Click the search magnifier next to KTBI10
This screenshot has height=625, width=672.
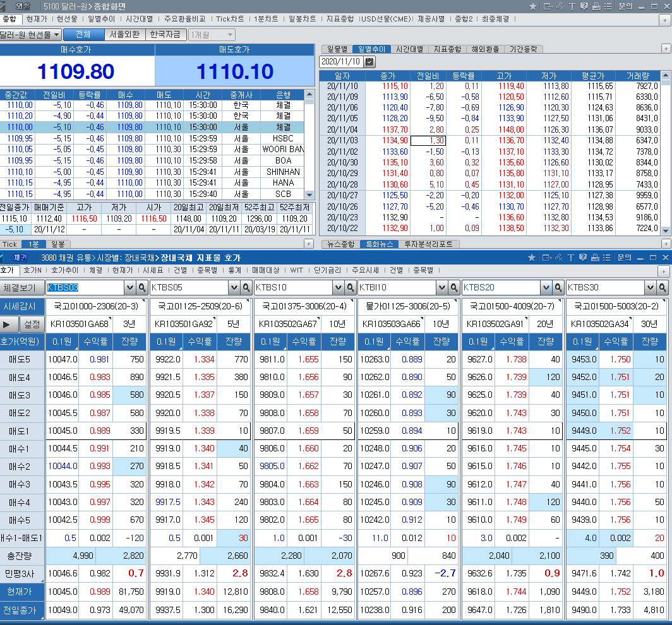[x=454, y=288]
